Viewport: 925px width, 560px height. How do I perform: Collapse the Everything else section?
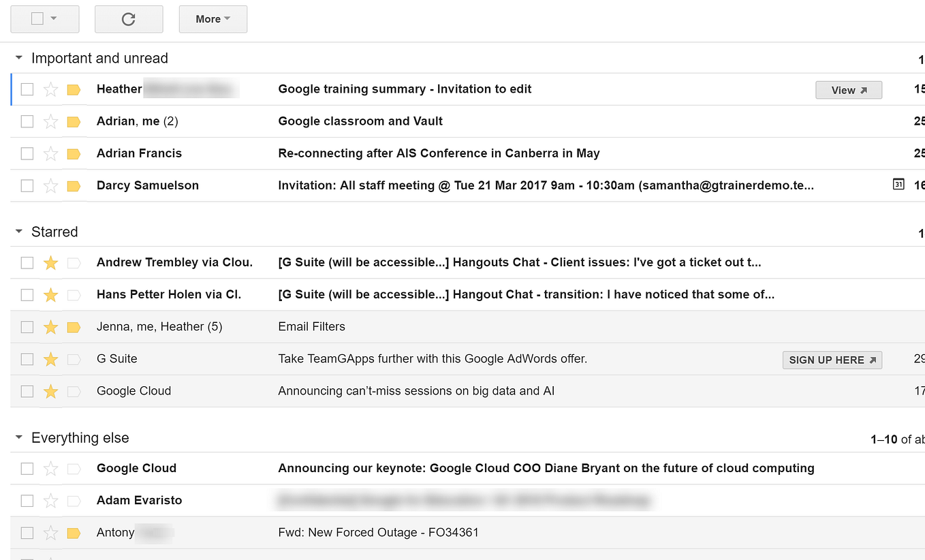(19, 437)
